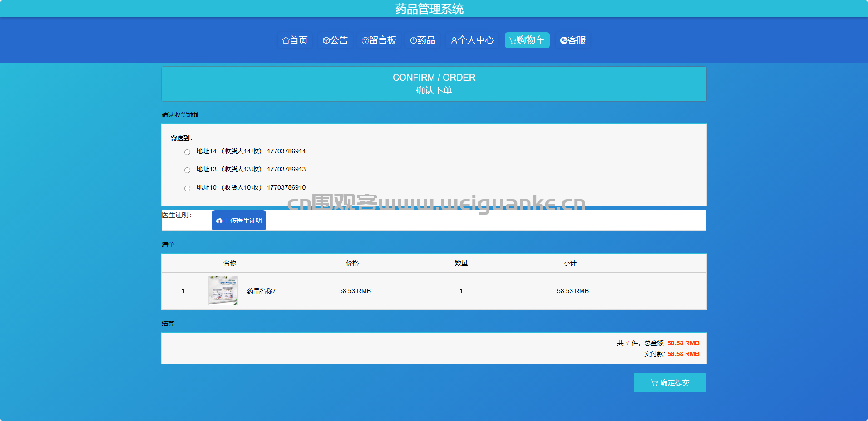Click the phone number 17703786910
Image resolution: width=868 pixels, height=421 pixels.
click(x=286, y=187)
